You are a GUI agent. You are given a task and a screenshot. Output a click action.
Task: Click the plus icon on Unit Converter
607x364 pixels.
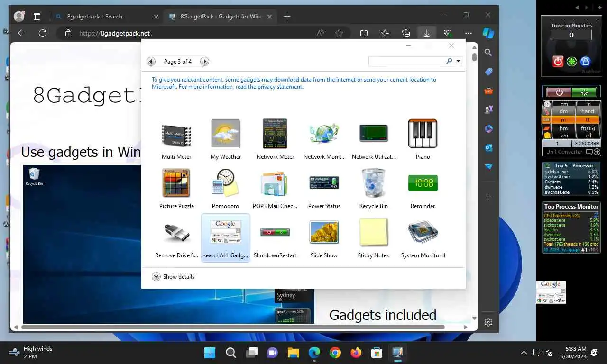(x=597, y=152)
